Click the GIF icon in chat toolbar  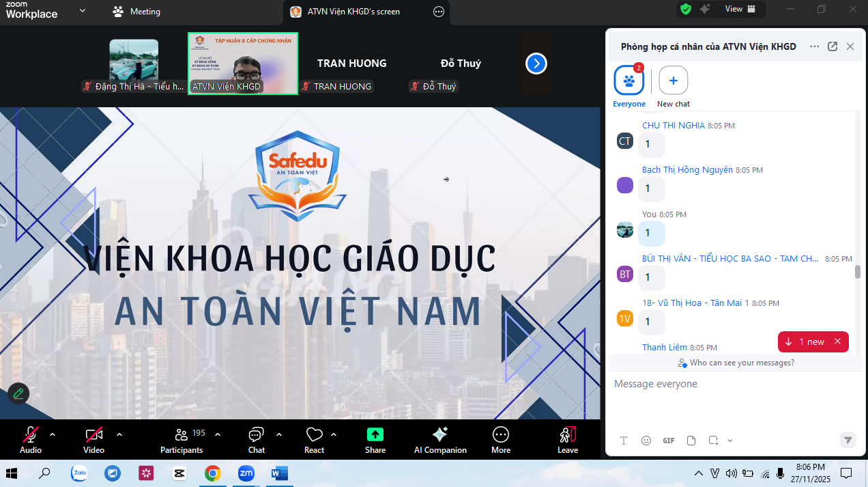(669, 441)
